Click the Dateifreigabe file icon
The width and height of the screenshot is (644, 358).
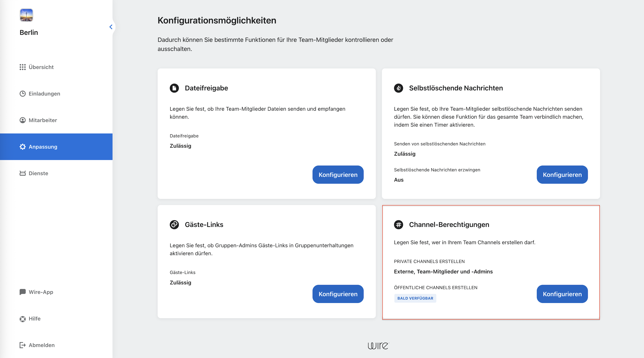(174, 88)
